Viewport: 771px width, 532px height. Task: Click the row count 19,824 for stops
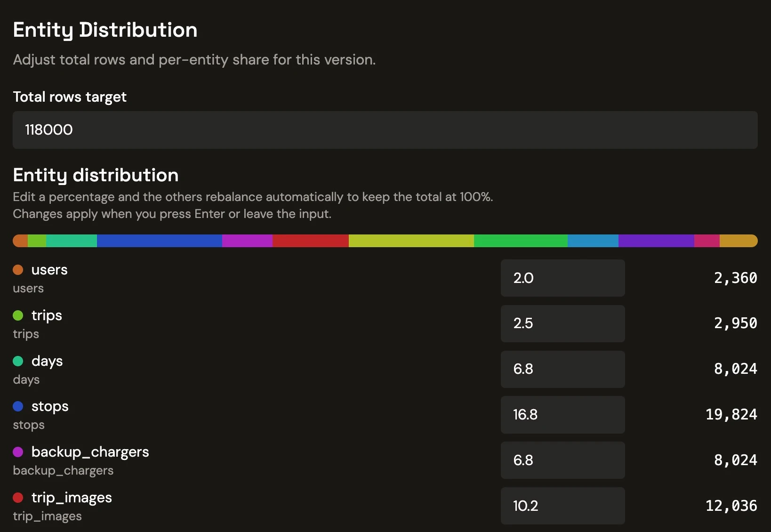pos(731,415)
